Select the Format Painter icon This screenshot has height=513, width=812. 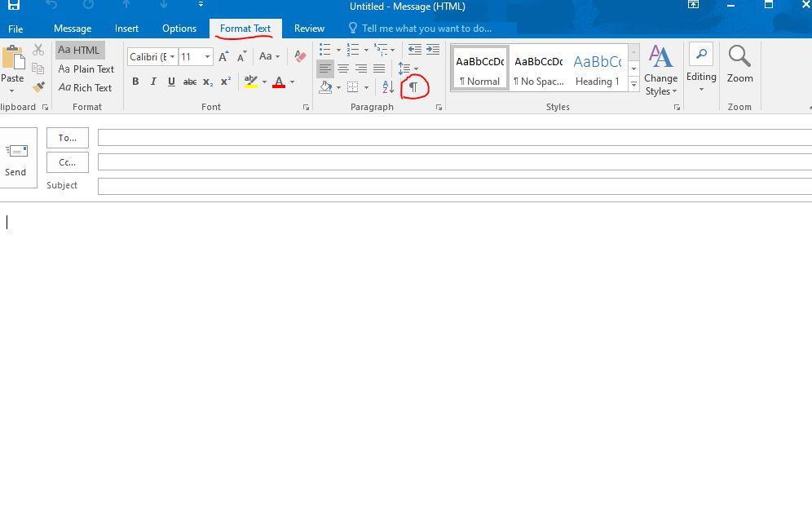pos(38,87)
